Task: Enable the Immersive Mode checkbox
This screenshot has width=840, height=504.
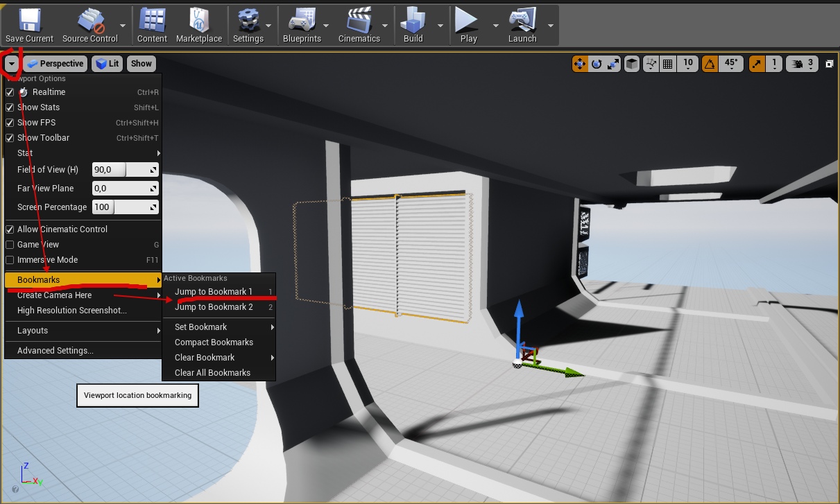Action: point(10,260)
